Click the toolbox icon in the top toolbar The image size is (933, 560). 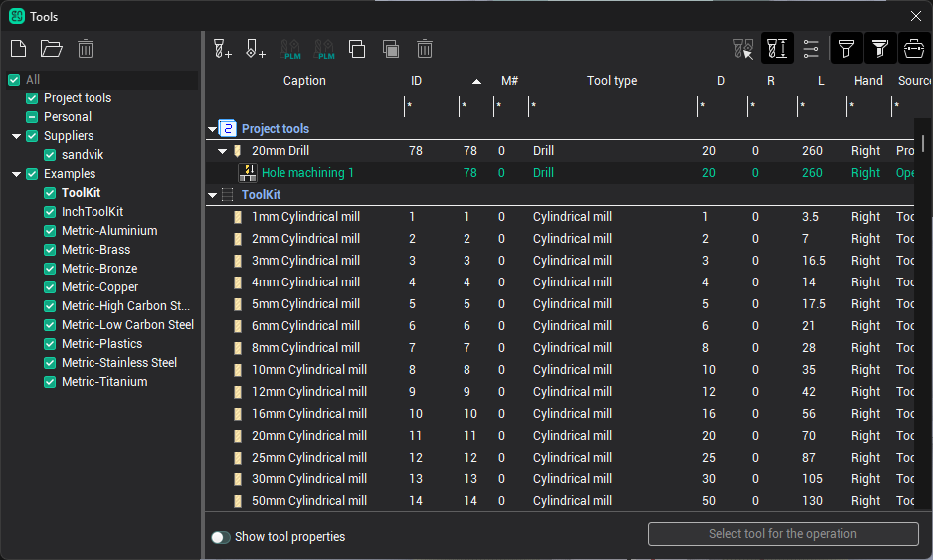coord(913,48)
